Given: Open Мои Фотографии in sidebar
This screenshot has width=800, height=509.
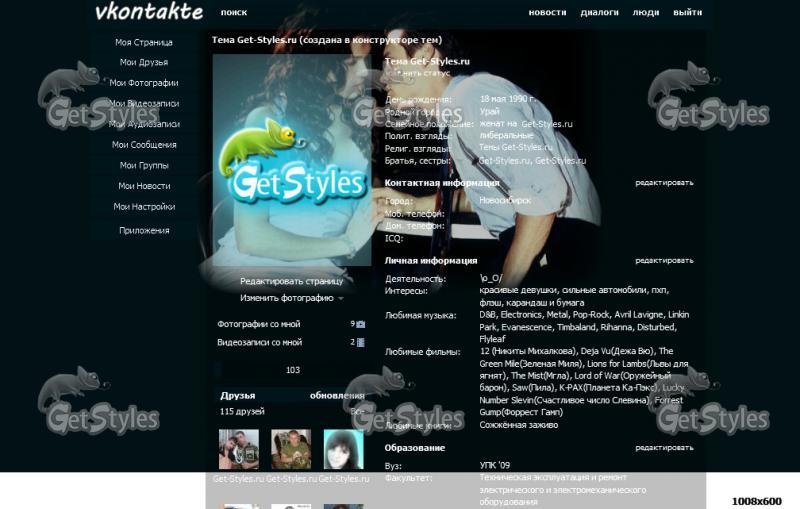Looking at the screenshot, I should tap(144, 83).
